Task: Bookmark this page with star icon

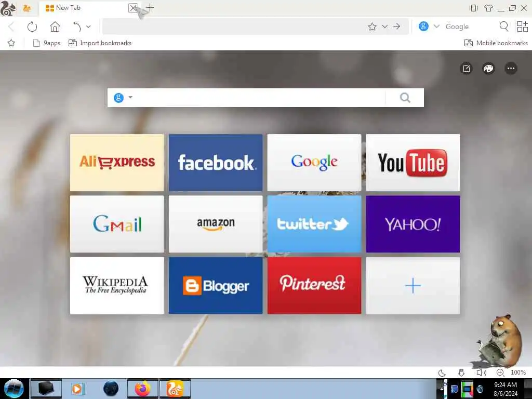Action: click(x=372, y=26)
